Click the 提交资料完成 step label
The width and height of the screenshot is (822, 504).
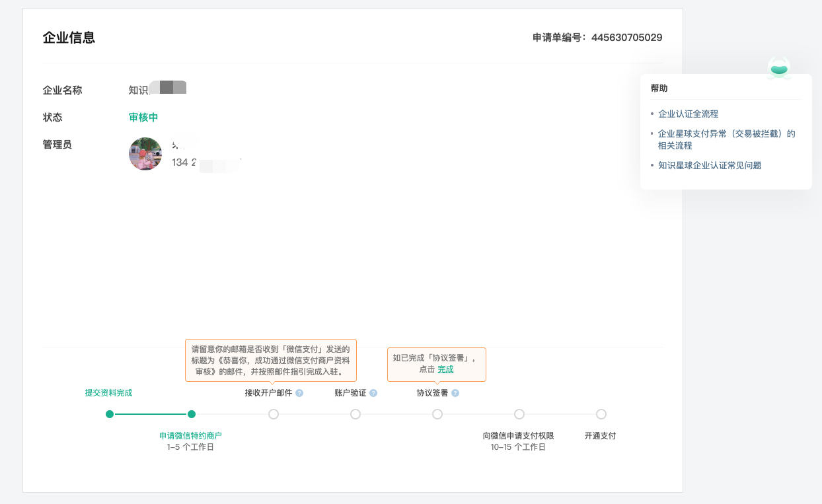[108, 393]
